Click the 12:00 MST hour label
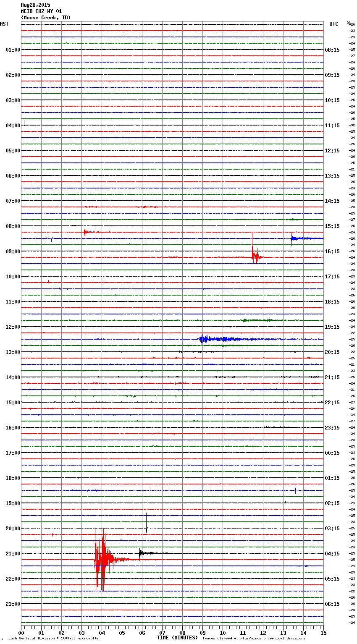Screen dimensions: 357x644 tap(13, 327)
